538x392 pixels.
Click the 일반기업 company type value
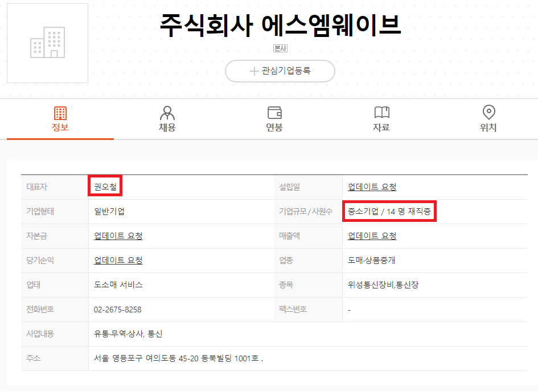(x=109, y=211)
